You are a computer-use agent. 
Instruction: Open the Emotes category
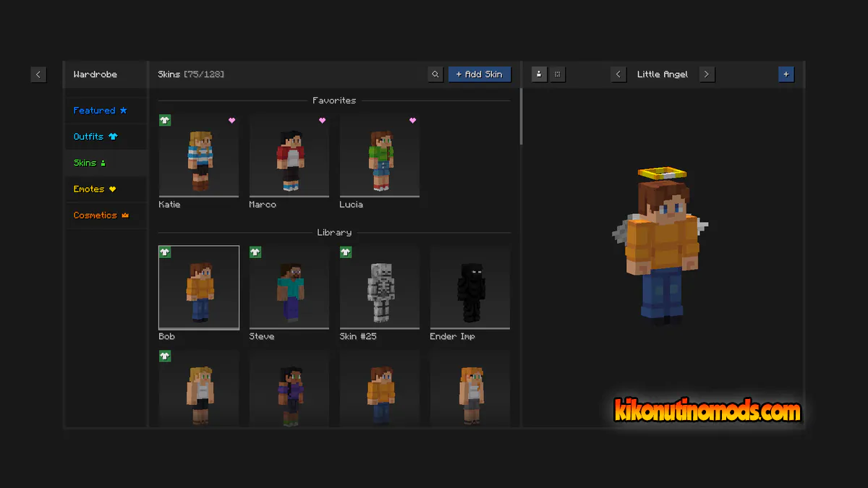(x=106, y=189)
